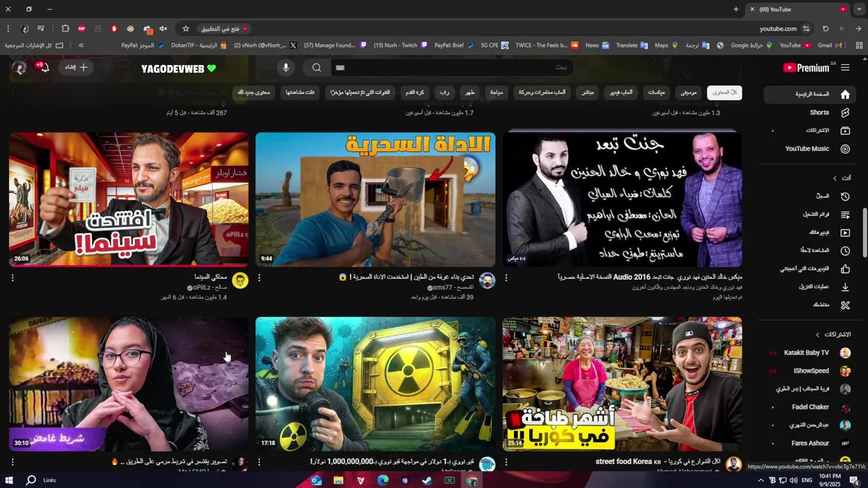Select the مباشر (Live) filter chip

tap(588, 92)
